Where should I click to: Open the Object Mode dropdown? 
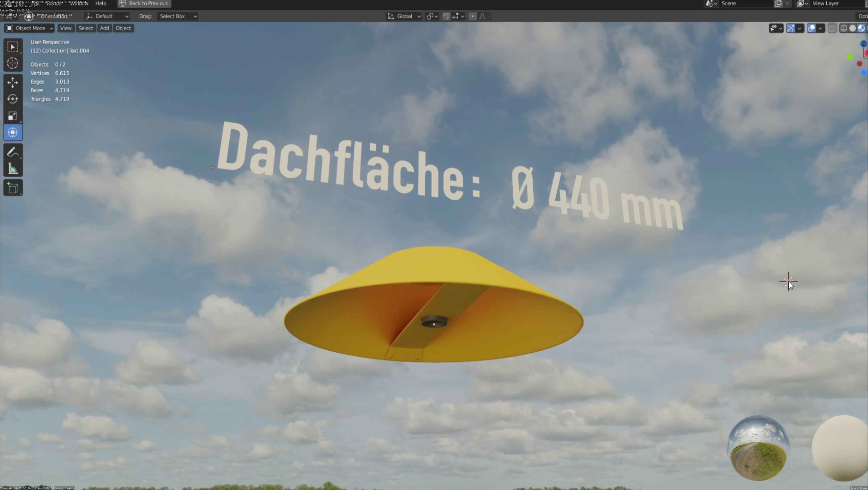point(29,28)
